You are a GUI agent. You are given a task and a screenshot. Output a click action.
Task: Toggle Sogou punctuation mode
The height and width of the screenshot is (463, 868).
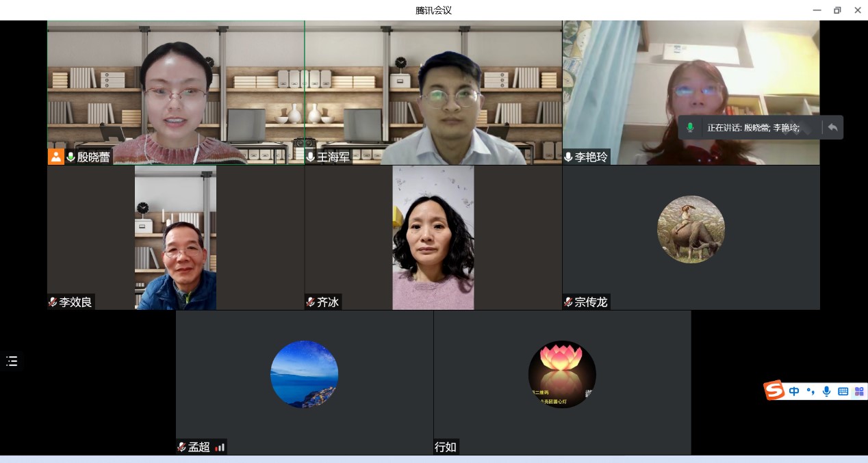(x=810, y=391)
